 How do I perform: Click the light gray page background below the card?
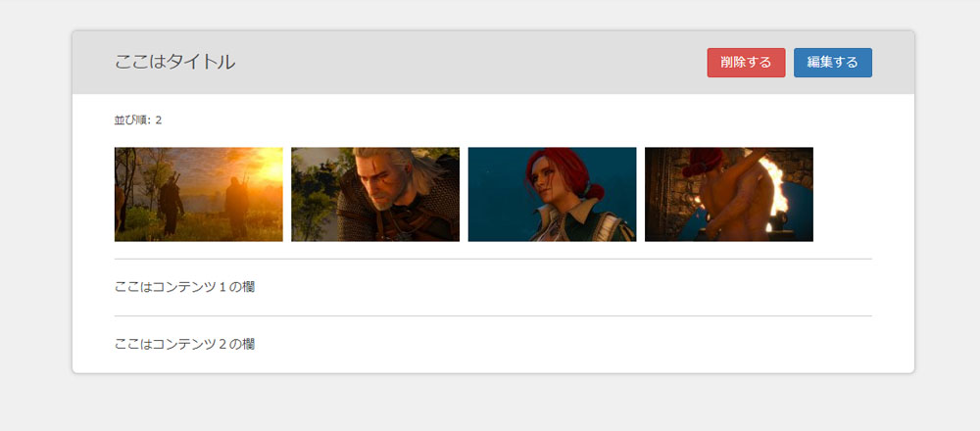[490, 403]
